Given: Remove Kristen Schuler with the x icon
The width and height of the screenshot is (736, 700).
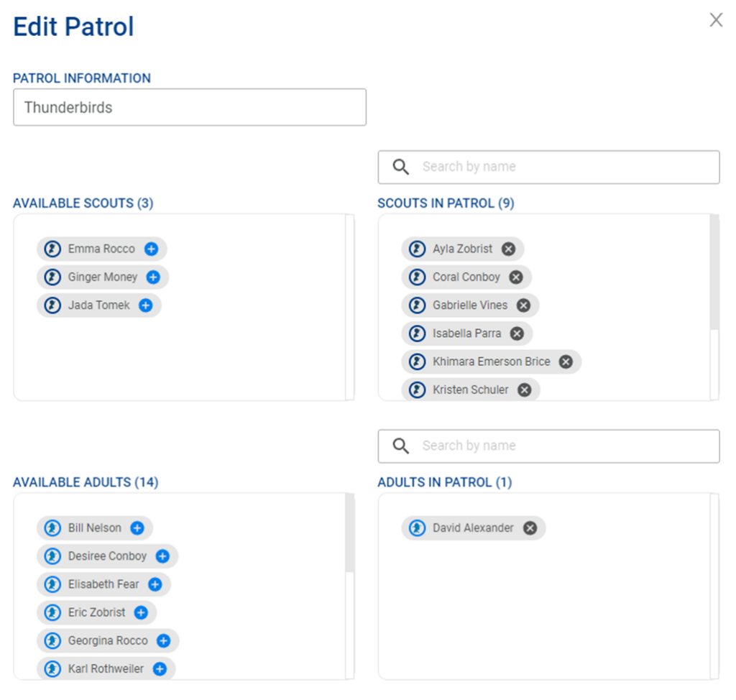Looking at the screenshot, I should [x=525, y=390].
